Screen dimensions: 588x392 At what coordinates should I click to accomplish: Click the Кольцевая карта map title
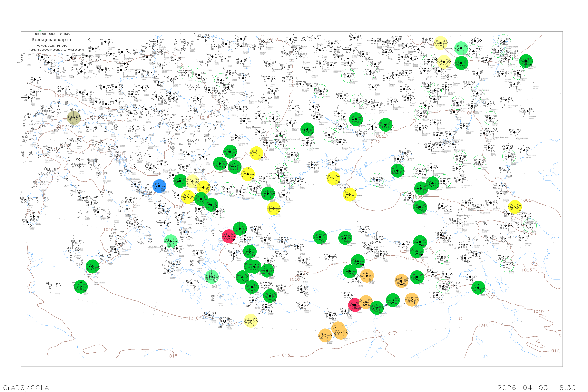(51, 40)
